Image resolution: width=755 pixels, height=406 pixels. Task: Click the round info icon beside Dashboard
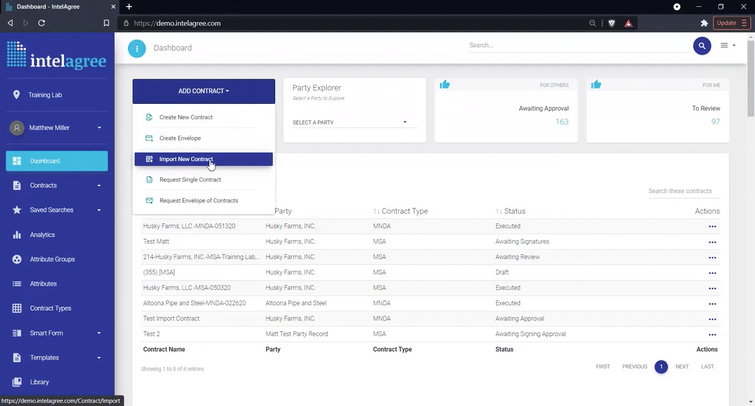coord(137,48)
